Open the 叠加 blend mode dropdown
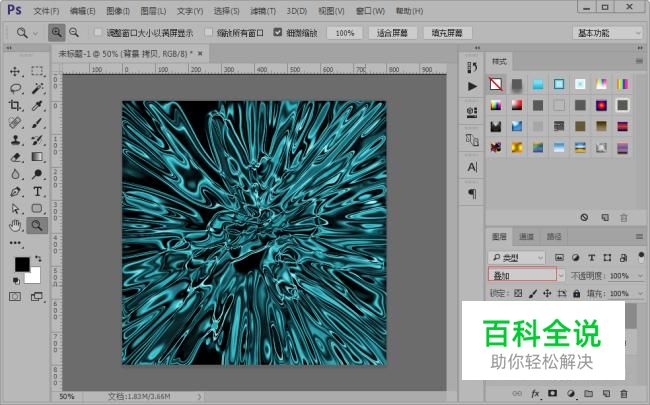This screenshot has height=405, width=650. [526, 275]
